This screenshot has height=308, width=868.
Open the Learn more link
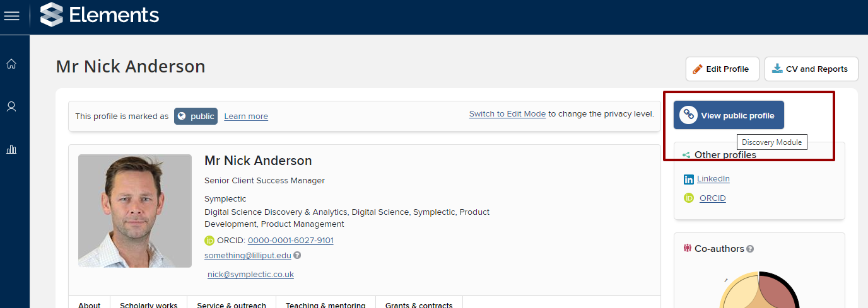tap(246, 117)
